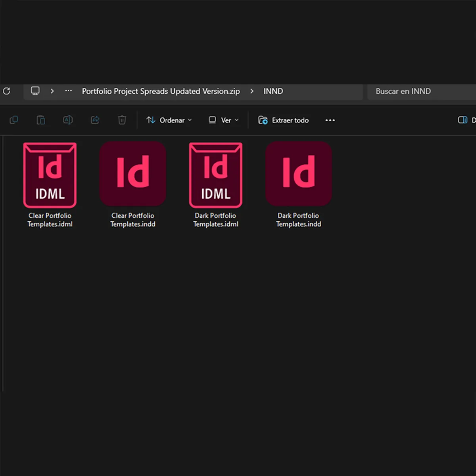The height and width of the screenshot is (476, 476).
Task: Select the Rename icon
Action: pos(68,120)
